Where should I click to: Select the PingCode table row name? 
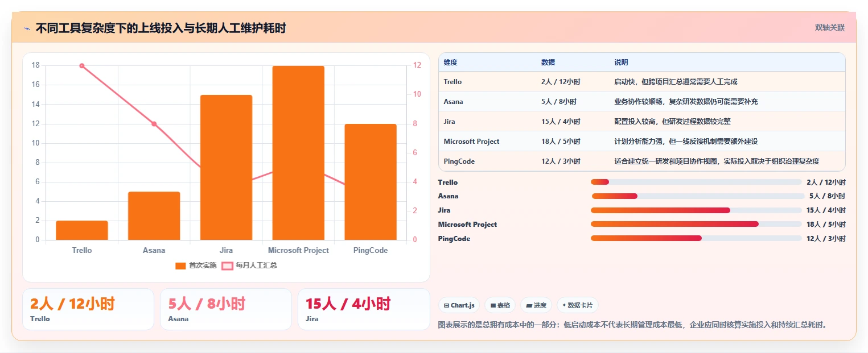pos(459,161)
